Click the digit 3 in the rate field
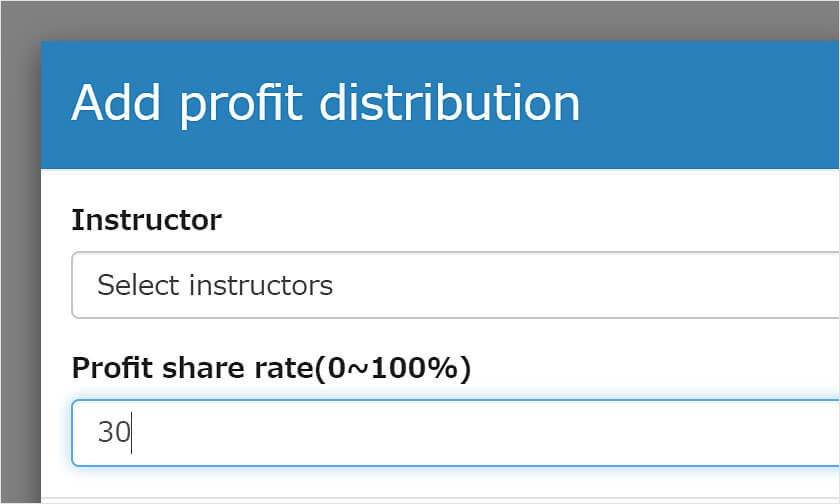The image size is (840, 504). point(105,433)
